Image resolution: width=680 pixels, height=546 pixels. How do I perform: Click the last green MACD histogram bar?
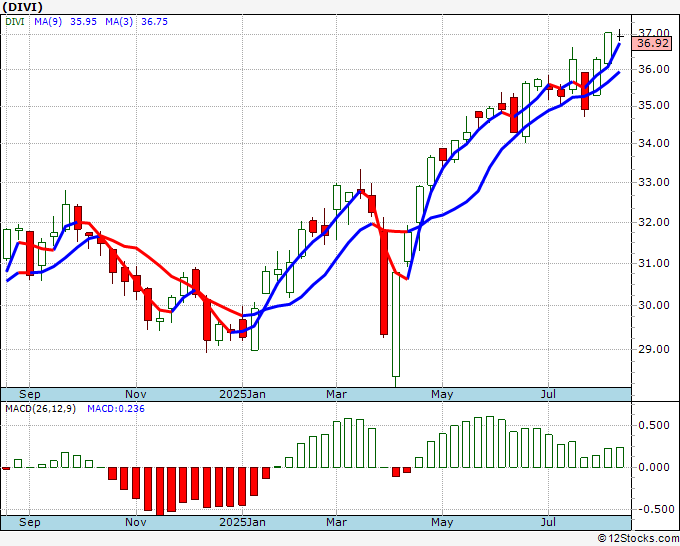click(x=620, y=458)
